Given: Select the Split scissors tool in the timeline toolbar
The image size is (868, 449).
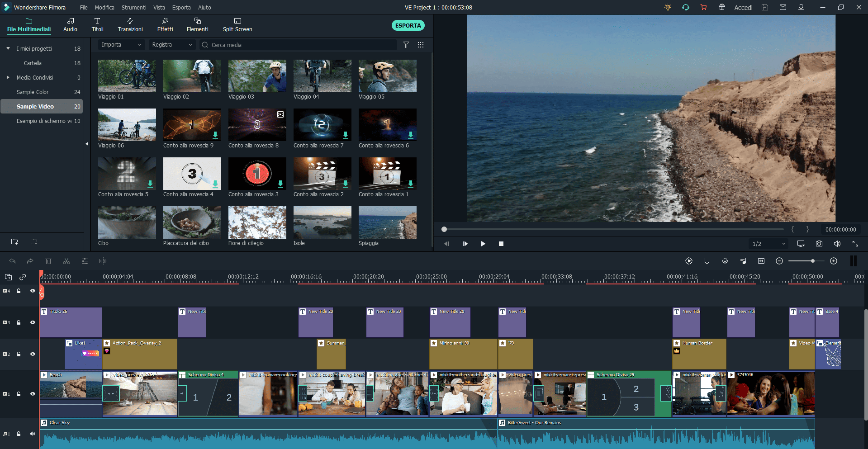Looking at the screenshot, I should (66, 261).
